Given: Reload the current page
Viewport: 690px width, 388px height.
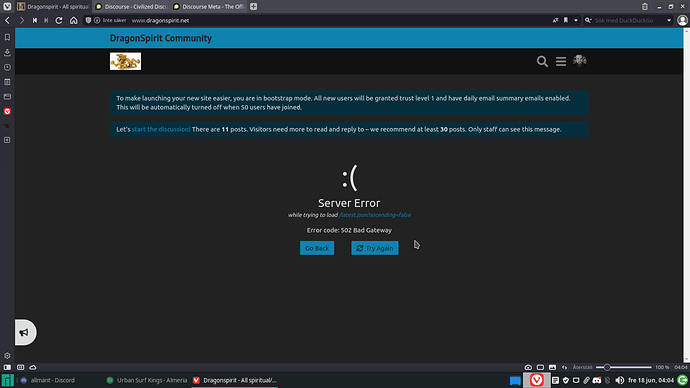Looking at the screenshot, I should tap(59, 20).
